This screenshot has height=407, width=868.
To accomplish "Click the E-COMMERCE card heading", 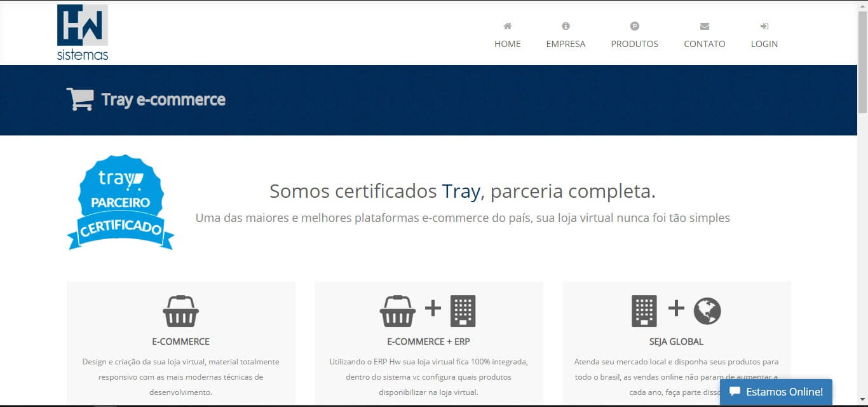I will point(181,341).
